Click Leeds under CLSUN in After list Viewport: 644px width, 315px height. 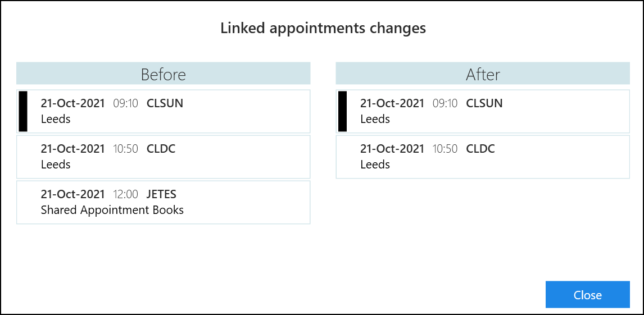coord(375,120)
